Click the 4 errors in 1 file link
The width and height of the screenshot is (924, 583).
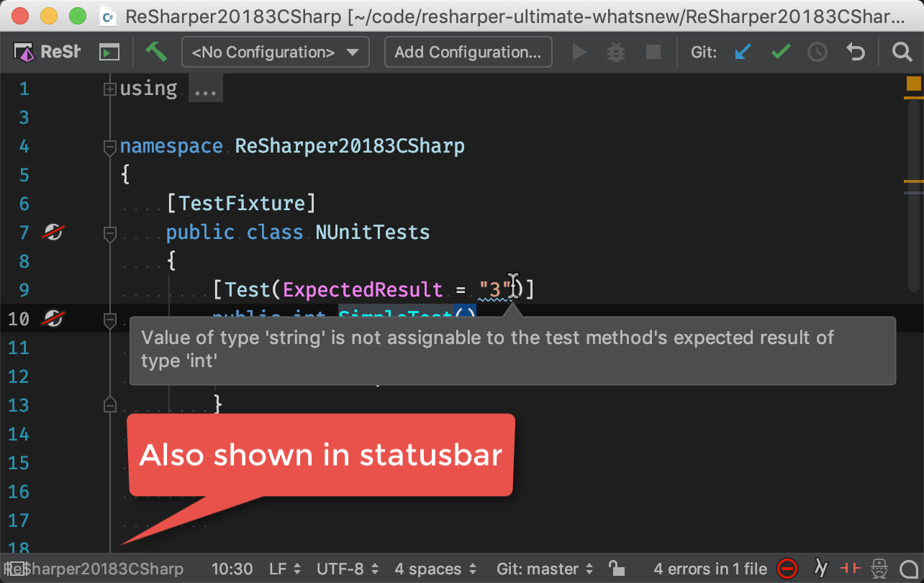coord(710,569)
